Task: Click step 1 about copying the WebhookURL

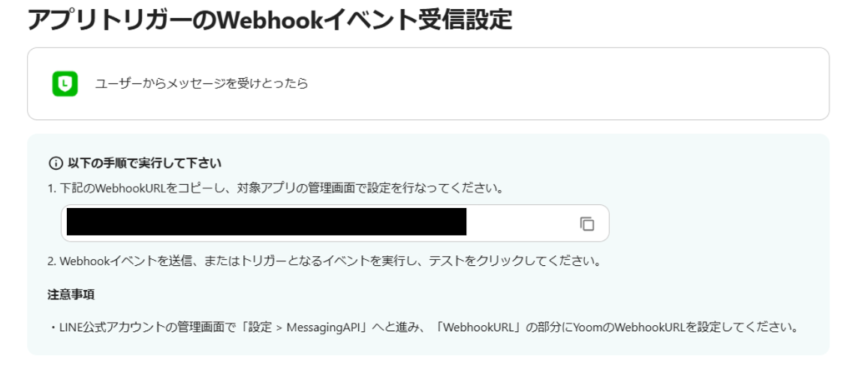Action: tap(275, 189)
